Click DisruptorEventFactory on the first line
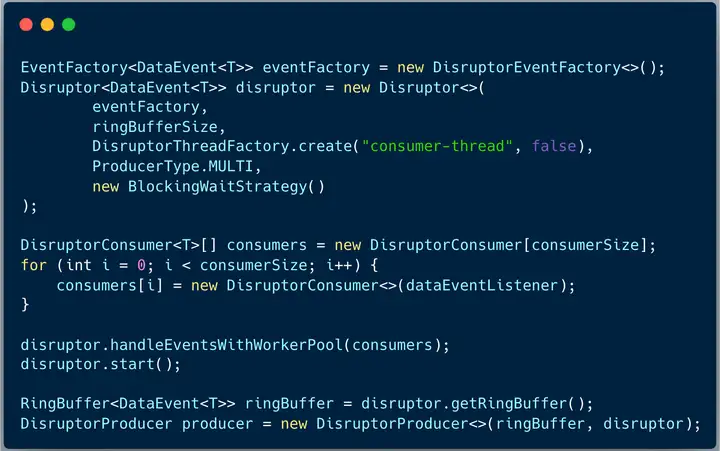 click(527, 68)
